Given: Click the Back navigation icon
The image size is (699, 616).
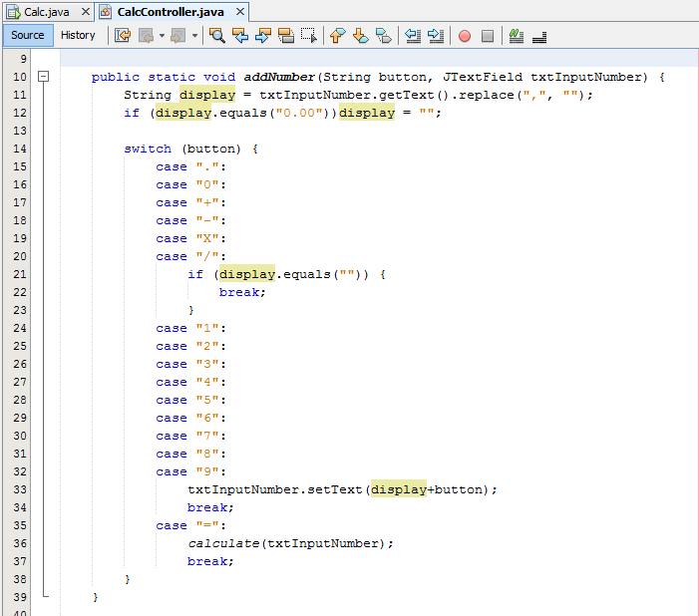Looking at the screenshot, I should 147,35.
